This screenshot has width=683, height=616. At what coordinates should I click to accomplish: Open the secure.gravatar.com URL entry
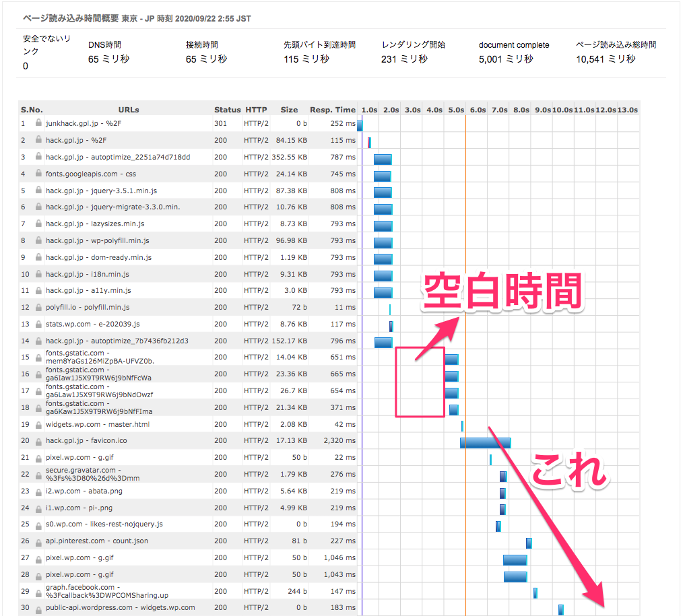(93, 474)
